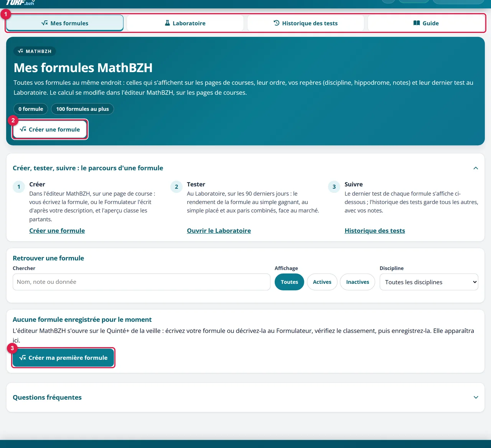Screen dimensions: 491x448
Task: Click the MATHBZH badge in the banner
Action: click(35, 51)
